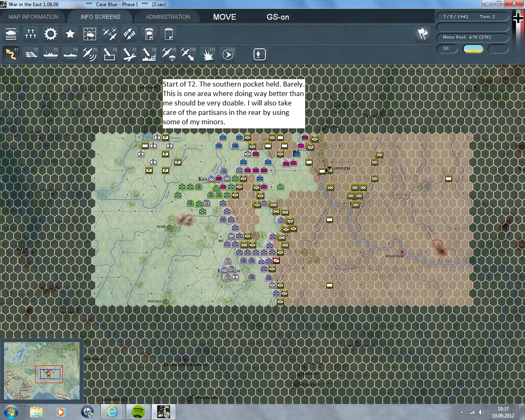Click the Poltava label on the map

click(155, 301)
